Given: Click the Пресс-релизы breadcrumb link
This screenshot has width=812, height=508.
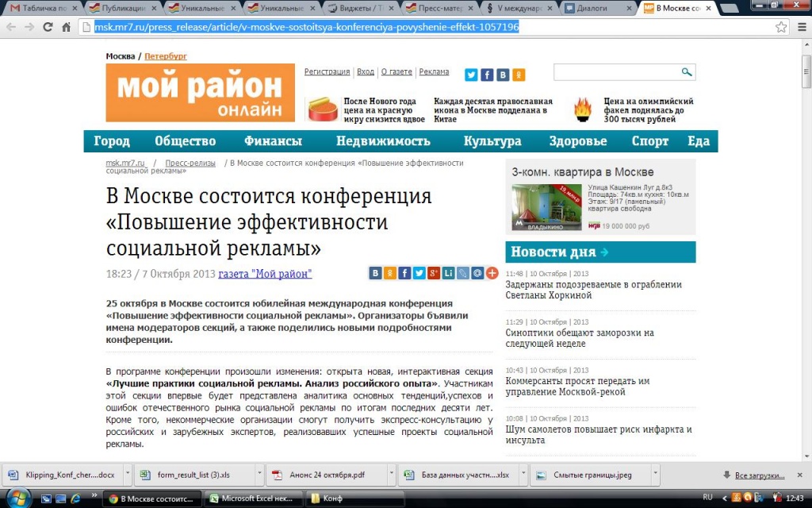Looking at the screenshot, I should (190, 163).
